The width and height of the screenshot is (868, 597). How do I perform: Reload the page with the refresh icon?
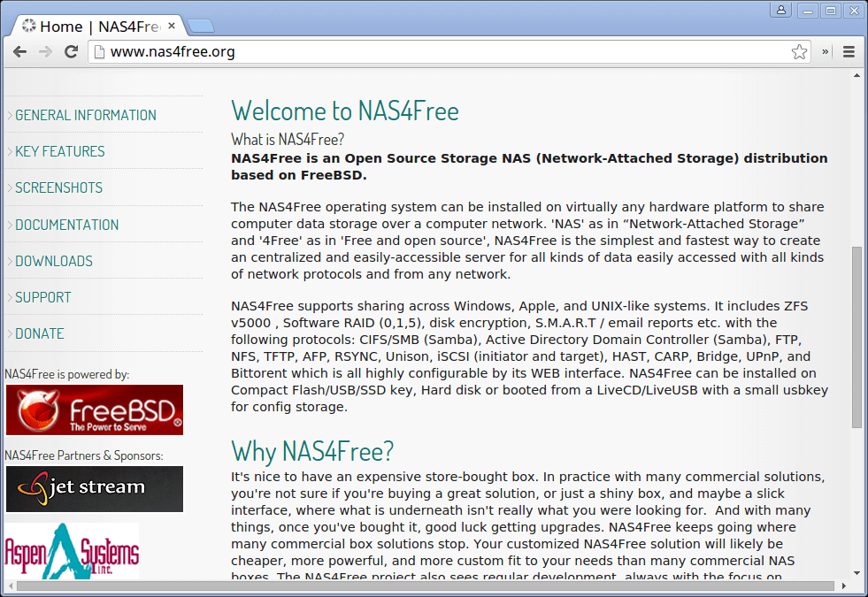point(71,52)
